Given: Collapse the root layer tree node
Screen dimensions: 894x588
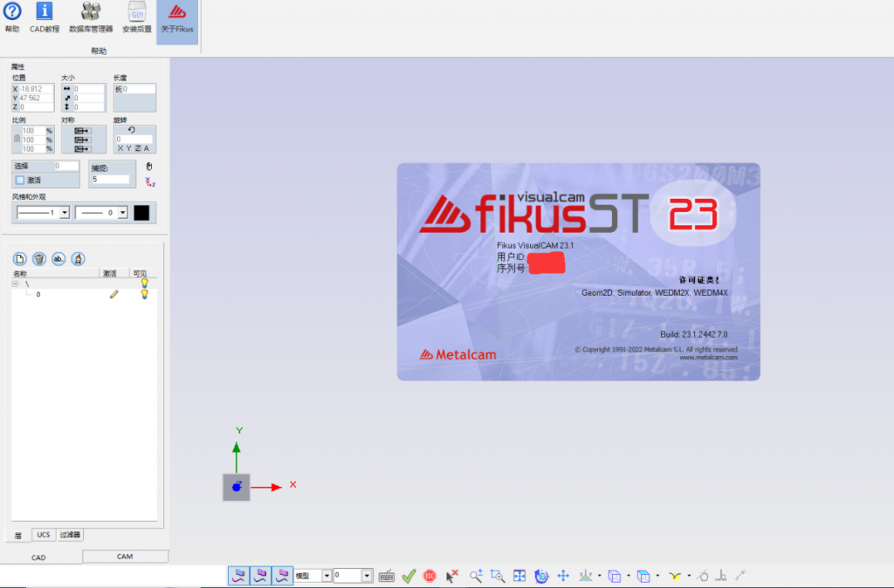Looking at the screenshot, I should point(16,284).
